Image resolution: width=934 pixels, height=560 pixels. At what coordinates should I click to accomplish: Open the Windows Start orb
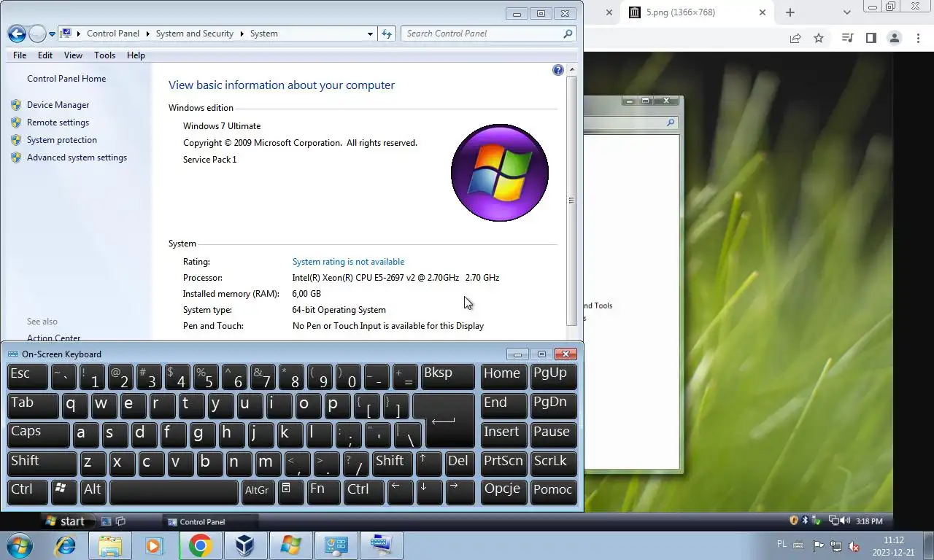click(18, 545)
